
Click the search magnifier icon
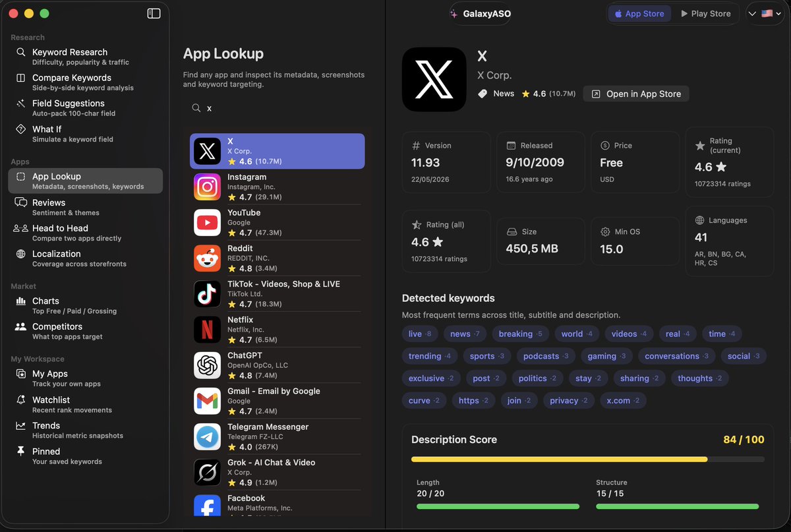[x=196, y=108]
